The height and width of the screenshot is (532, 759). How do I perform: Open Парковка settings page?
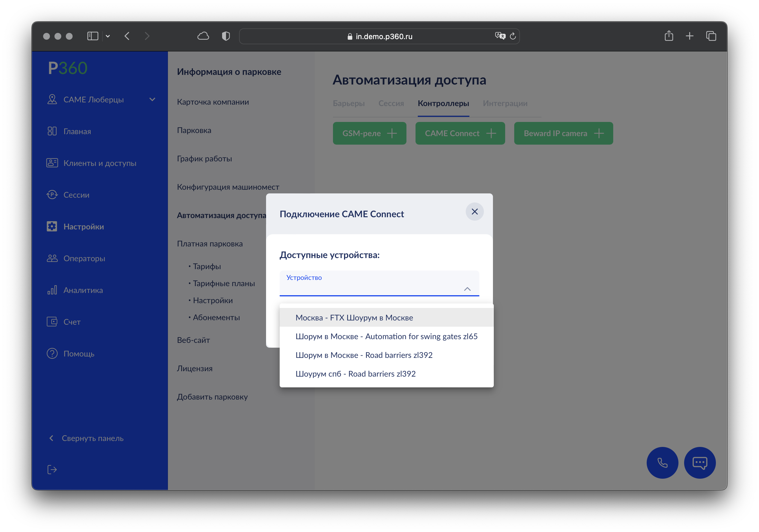pos(194,130)
